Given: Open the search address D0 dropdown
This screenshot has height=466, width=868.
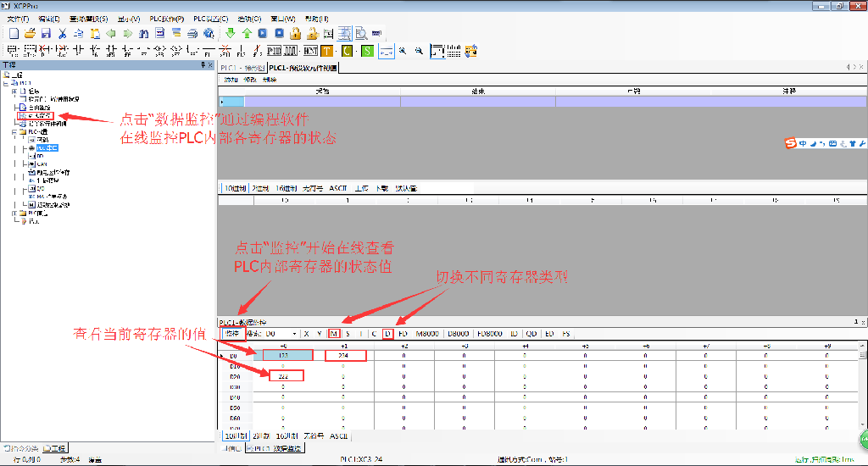Looking at the screenshot, I should tap(295, 334).
